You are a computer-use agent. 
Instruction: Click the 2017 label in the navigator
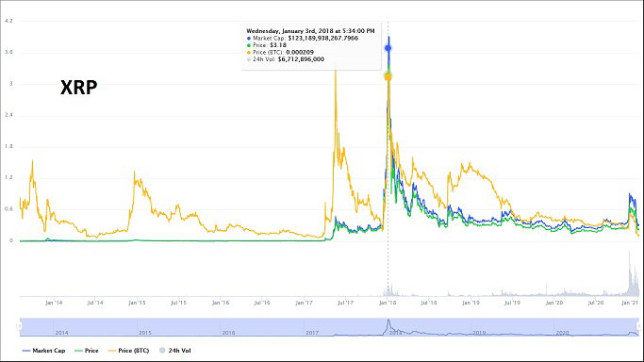pos(312,333)
